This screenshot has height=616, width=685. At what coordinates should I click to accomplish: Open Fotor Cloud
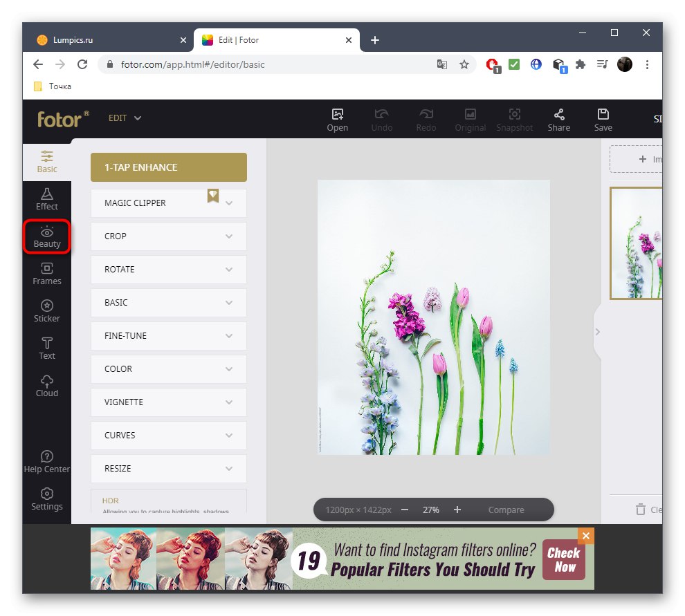46,386
